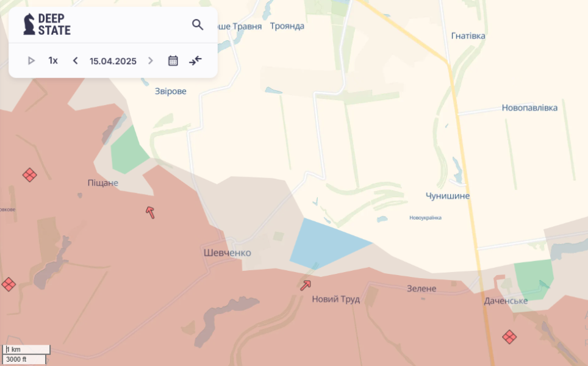This screenshot has width=588, height=366.
Task: Select unit marker northwest of Піщане
Action: (x=29, y=175)
